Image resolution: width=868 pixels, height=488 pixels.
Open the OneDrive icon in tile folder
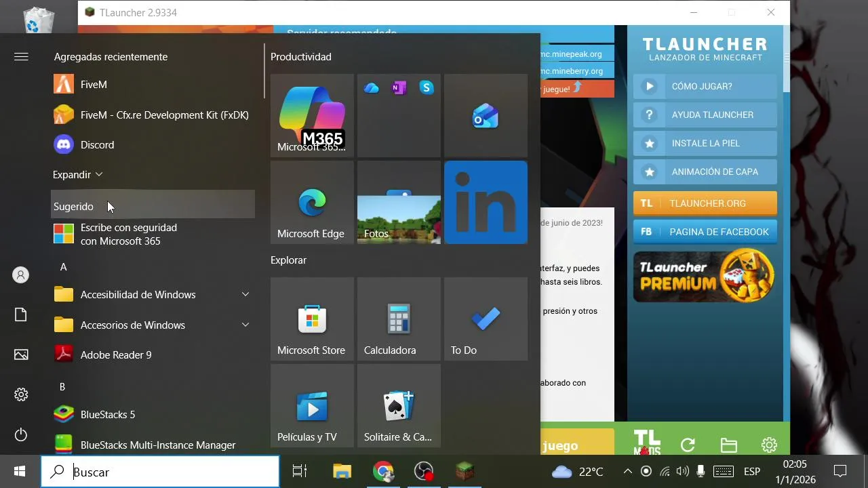372,87
